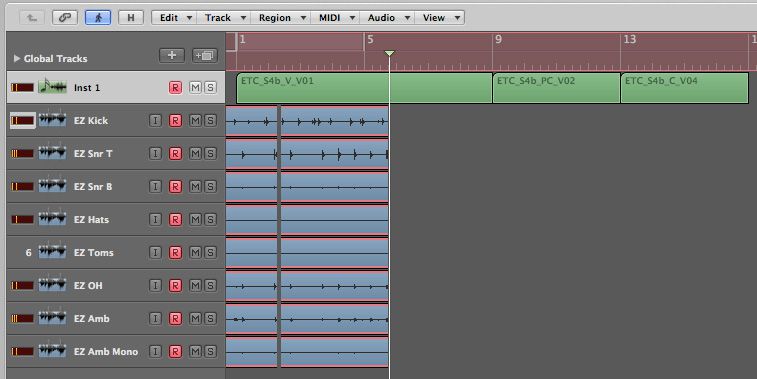Click the add new track plus button

(172, 56)
